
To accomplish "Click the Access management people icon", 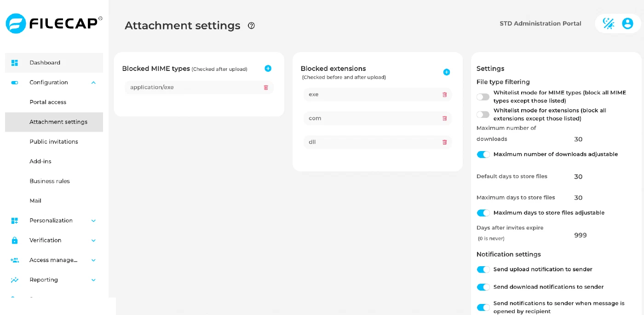I will pyautogui.click(x=15, y=260).
